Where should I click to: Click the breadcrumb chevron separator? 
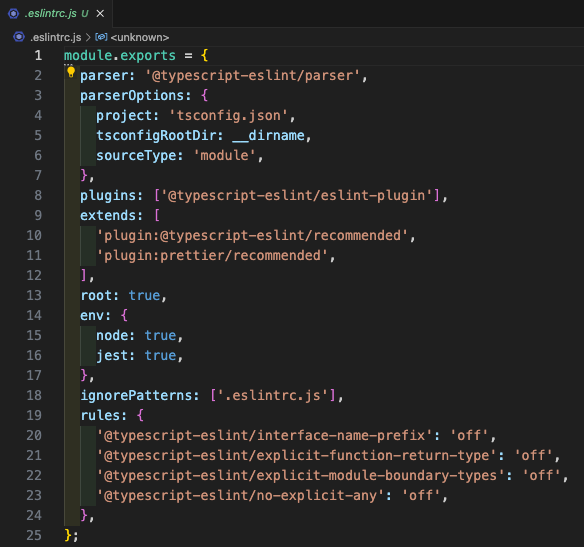[x=88, y=37]
